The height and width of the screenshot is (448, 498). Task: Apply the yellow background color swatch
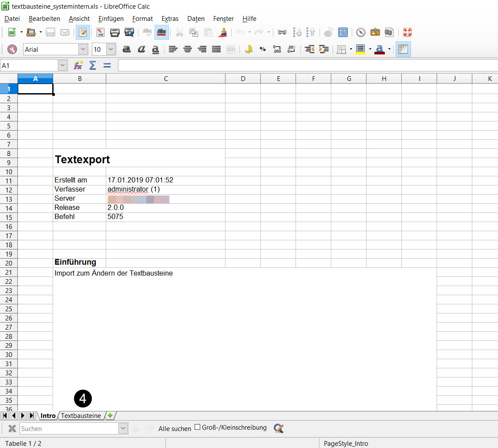coord(360,49)
